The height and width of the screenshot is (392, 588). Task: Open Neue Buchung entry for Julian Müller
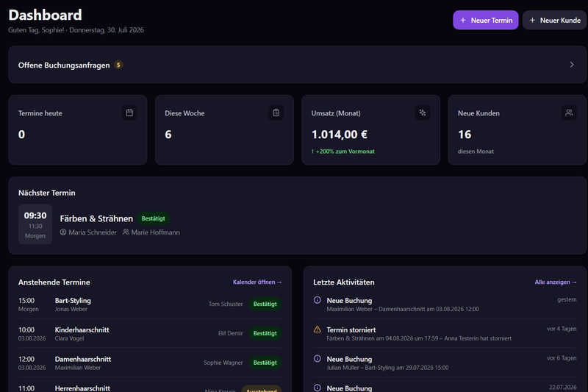(x=445, y=363)
